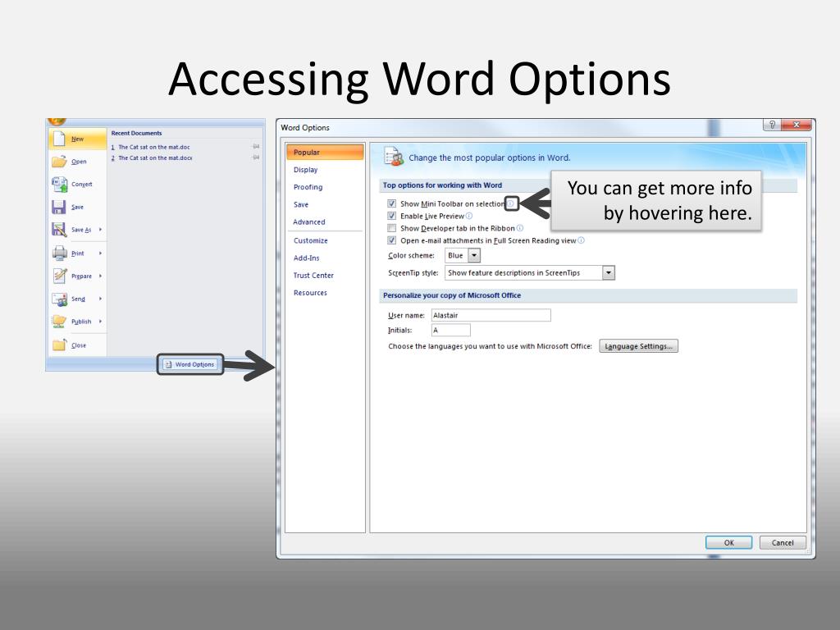Viewport: 840px width, 630px height.
Task: Open recent file The Cat sat on the mat.doc
Action: click(153, 147)
